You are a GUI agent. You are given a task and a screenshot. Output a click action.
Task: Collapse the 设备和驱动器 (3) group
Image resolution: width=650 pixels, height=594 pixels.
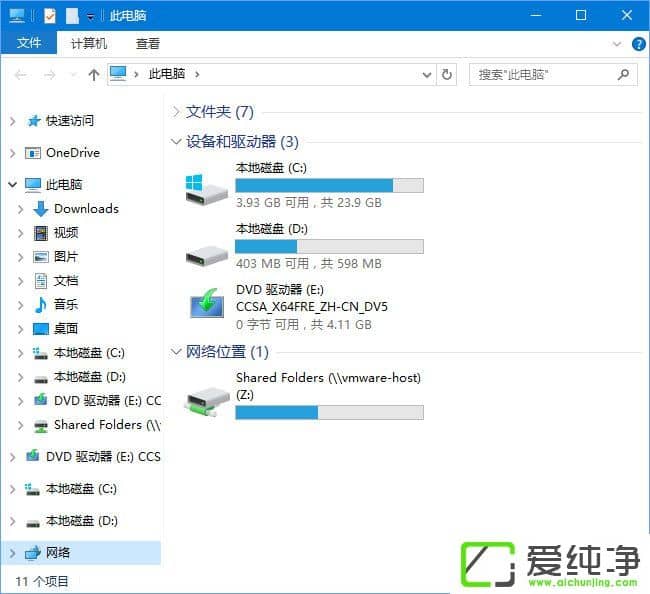[176, 141]
